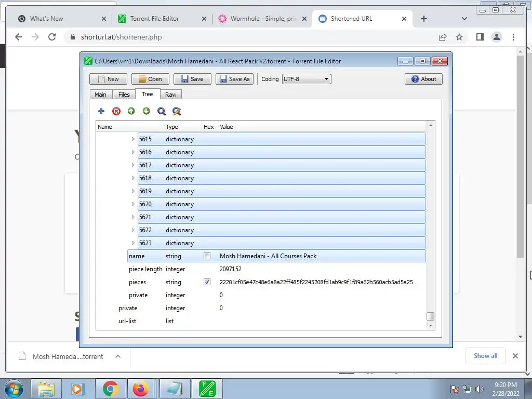Viewport: 532px width, 399px height.
Task: Open the About dialog
Action: coord(423,79)
